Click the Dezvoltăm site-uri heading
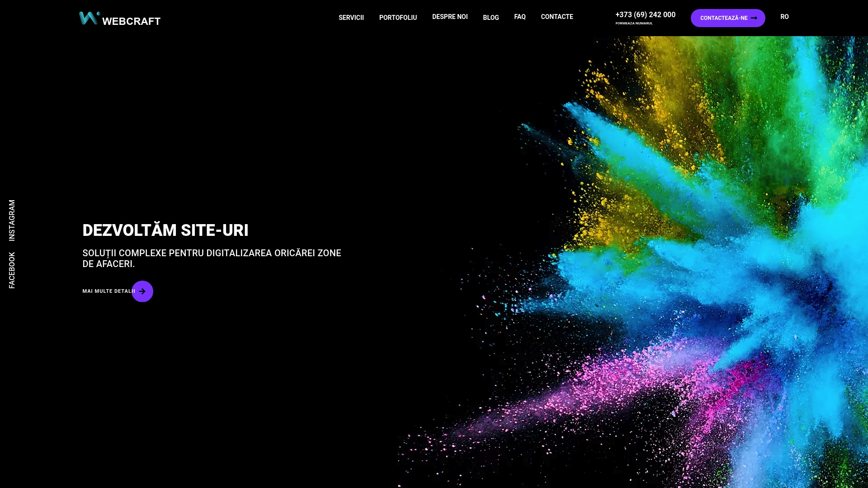The image size is (868, 488). pos(165,230)
